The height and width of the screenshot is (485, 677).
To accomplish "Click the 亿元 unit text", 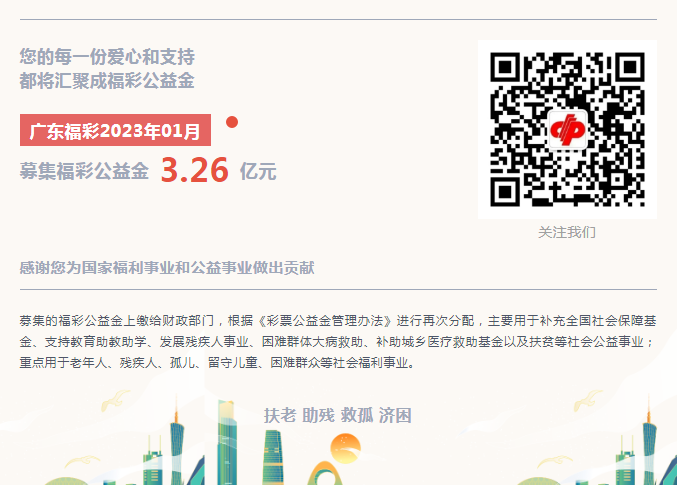I will pyautogui.click(x=258, y=171).
